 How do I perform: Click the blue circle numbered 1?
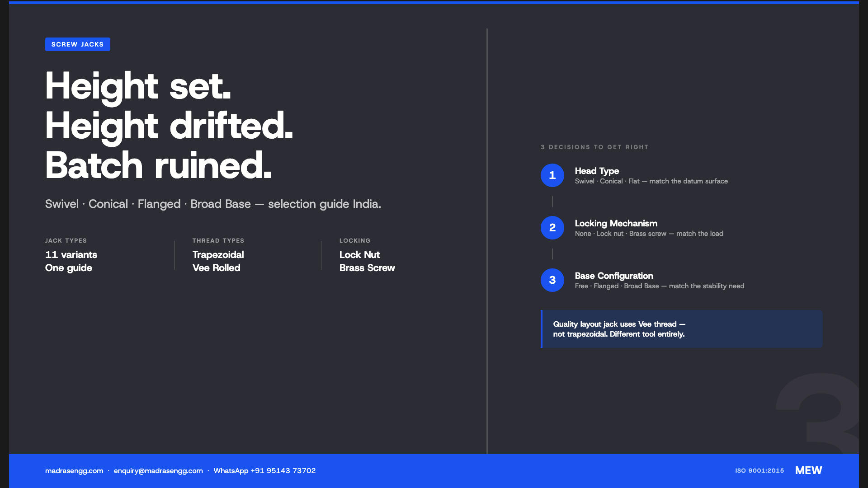coord(552,175)
